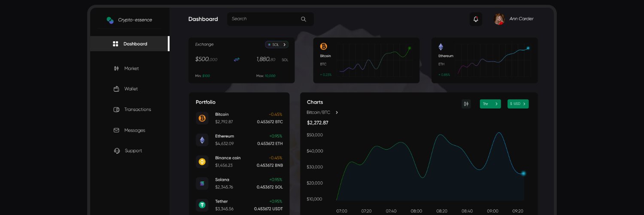Click the $500.000 exchange amount

click(206, 59)
